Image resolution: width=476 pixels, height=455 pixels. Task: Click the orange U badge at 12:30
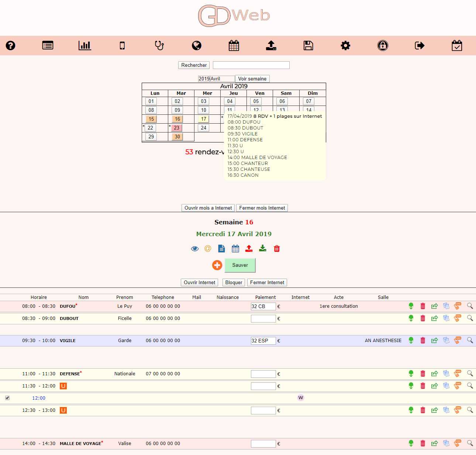click(x=63, y=410)
